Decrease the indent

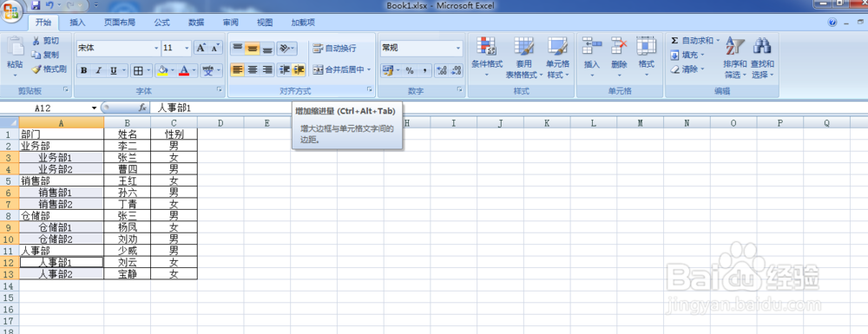pyautogui.click(x=285, y=69)
